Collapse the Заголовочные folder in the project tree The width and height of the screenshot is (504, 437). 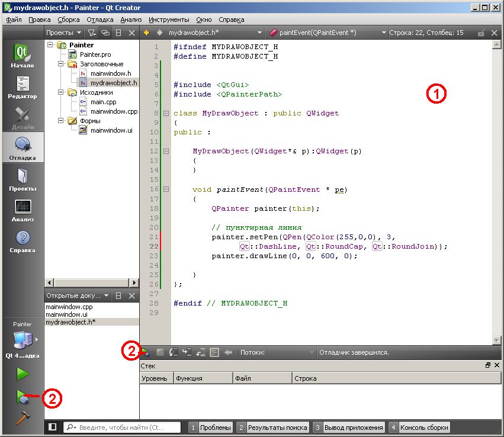tap(61, 64)
